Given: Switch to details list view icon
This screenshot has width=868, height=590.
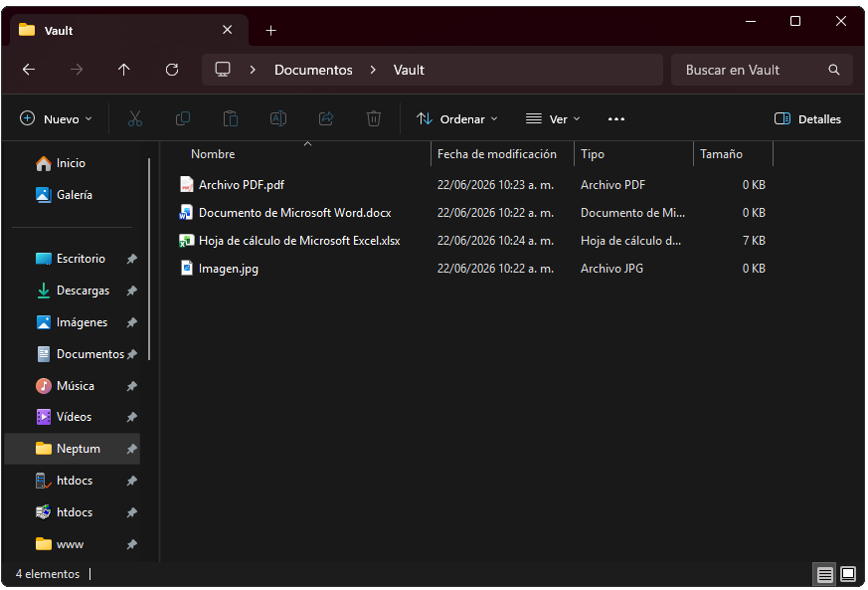Looking at the screenshot, I should click(824, 574).
